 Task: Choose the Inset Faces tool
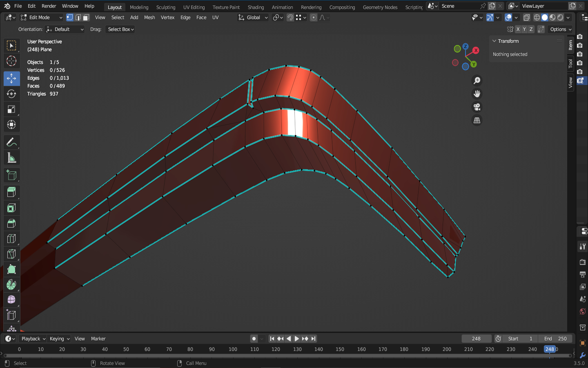(11, 208)
